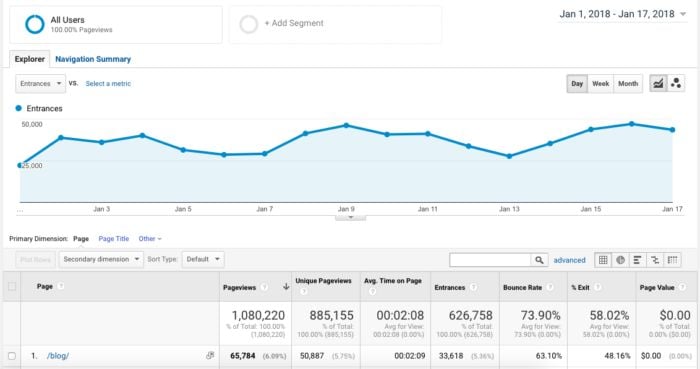This screenshot has height=369, width=700.
Task: Open the Entrances metric dropdown
Action: tap(41, 83)
